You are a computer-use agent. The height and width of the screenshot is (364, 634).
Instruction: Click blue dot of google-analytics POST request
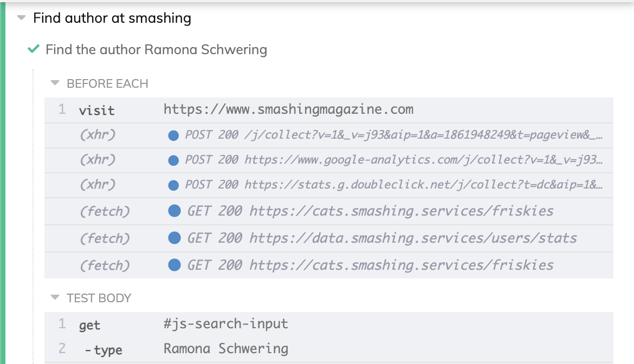click(173, 160)
